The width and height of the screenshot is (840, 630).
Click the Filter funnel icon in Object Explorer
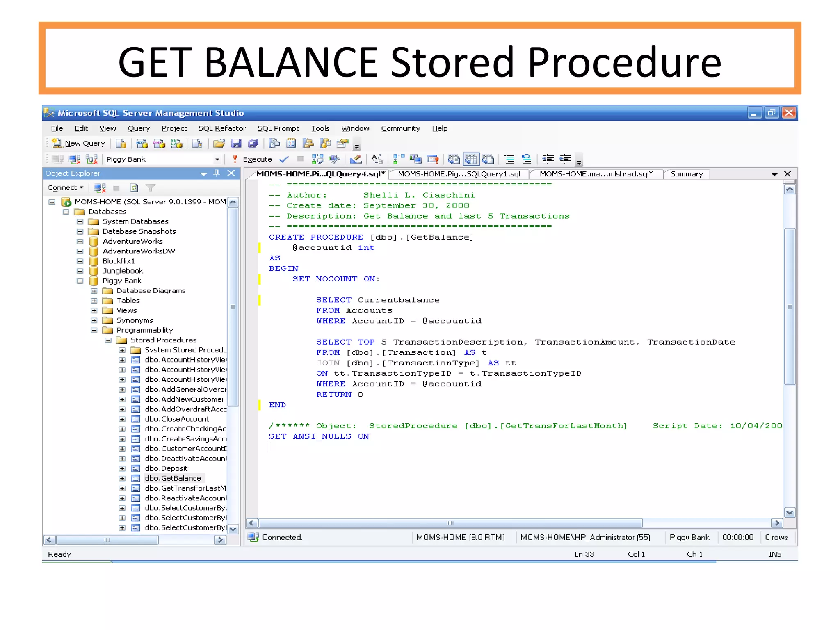(x=151, y=188)
